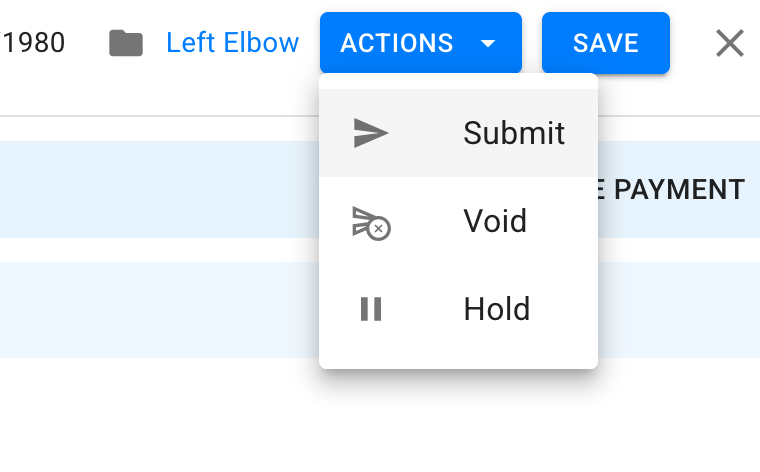760x472 pixels.
Task: Close the dialog with the X icon
Action: point(729,43)
